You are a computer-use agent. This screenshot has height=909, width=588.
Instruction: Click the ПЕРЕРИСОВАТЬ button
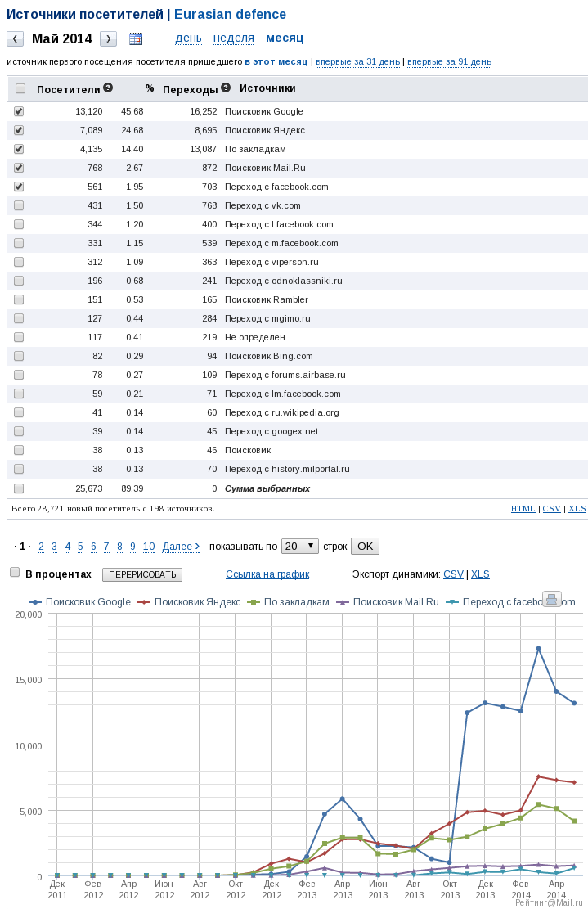point(142,574)
